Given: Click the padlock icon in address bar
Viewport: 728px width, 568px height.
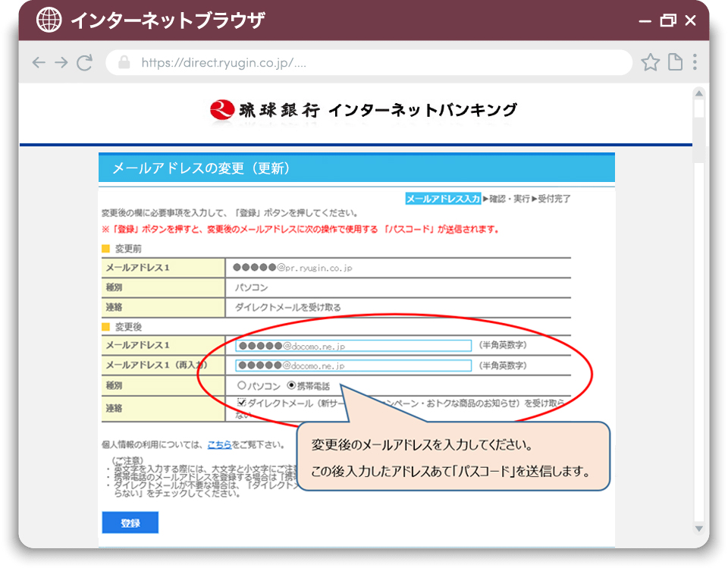Looking at the screenshot, I should click(124, 63).
